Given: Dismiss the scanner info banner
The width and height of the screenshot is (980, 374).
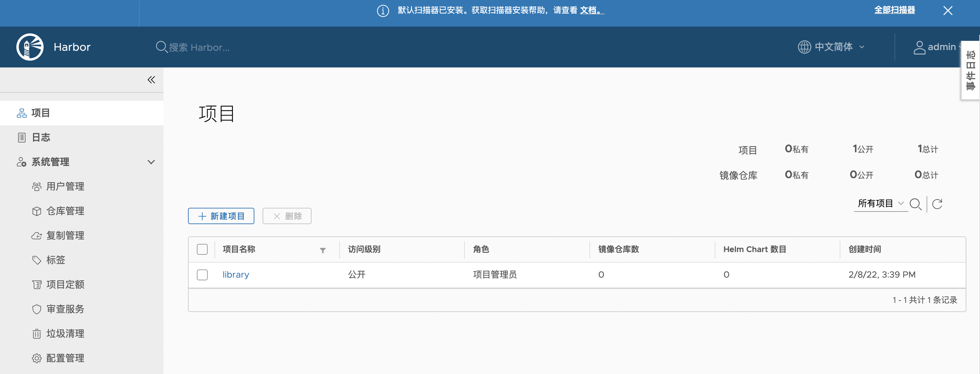Looking at the screenshot, I should (x=947, y=11).
